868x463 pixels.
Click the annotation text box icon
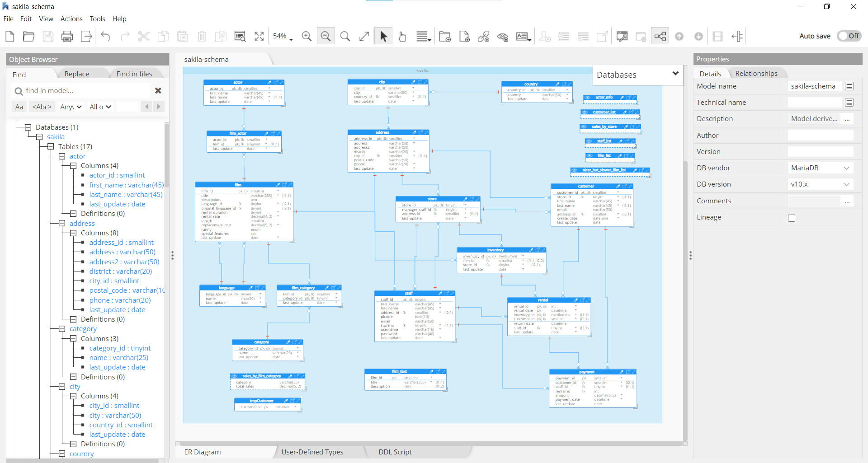tap(523, 36)
